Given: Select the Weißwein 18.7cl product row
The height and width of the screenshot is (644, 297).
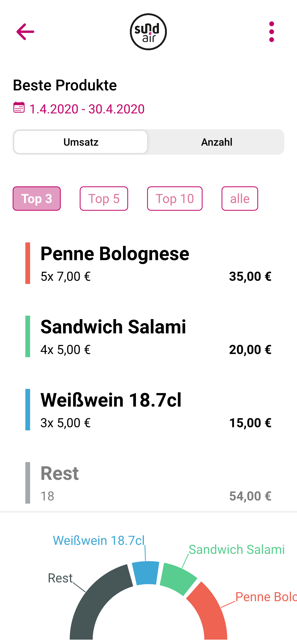Looking at the screenshot, I should (x=148, y=410).
